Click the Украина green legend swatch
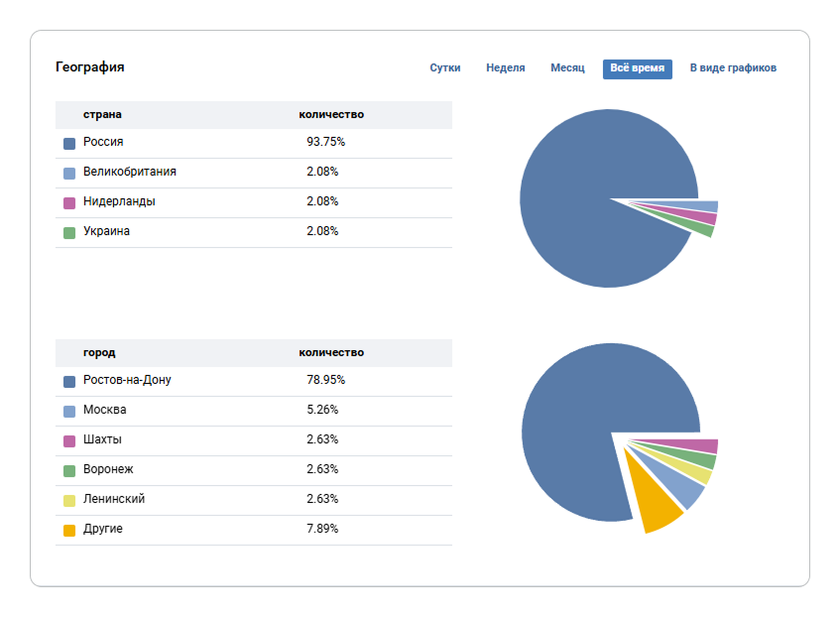 click(69, 232)
